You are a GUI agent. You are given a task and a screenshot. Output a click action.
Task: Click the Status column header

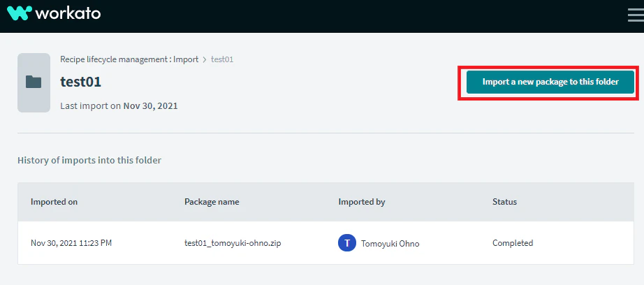(505, 202)
